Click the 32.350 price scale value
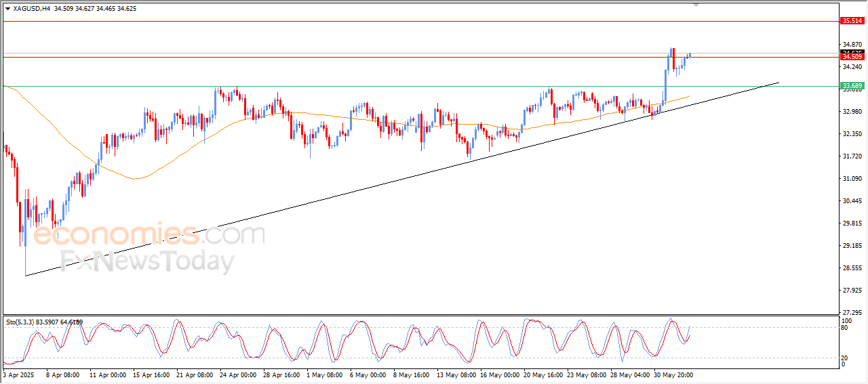Screen dimensions: 868x384 (x=852, y=134)
